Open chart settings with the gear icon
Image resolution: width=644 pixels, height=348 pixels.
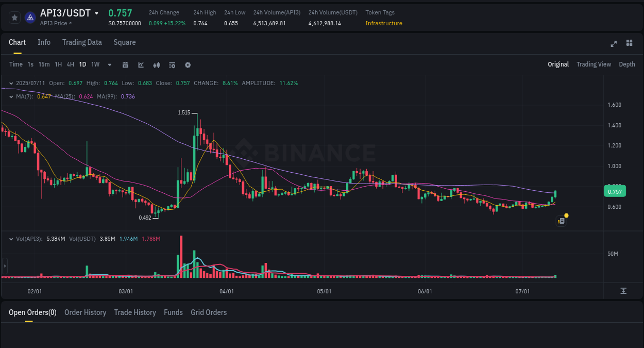pos(188,64)
